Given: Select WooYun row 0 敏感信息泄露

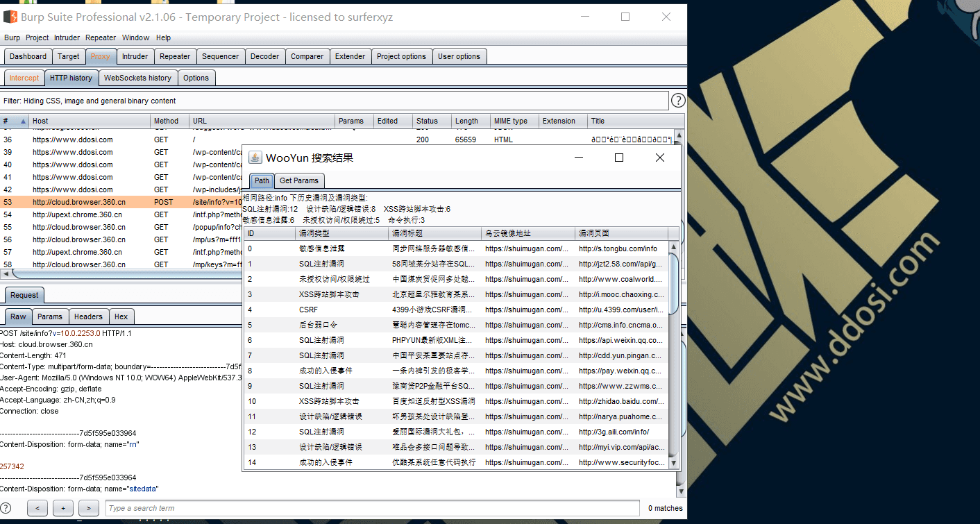Looking at the screenshot, I should pos(456,248).
